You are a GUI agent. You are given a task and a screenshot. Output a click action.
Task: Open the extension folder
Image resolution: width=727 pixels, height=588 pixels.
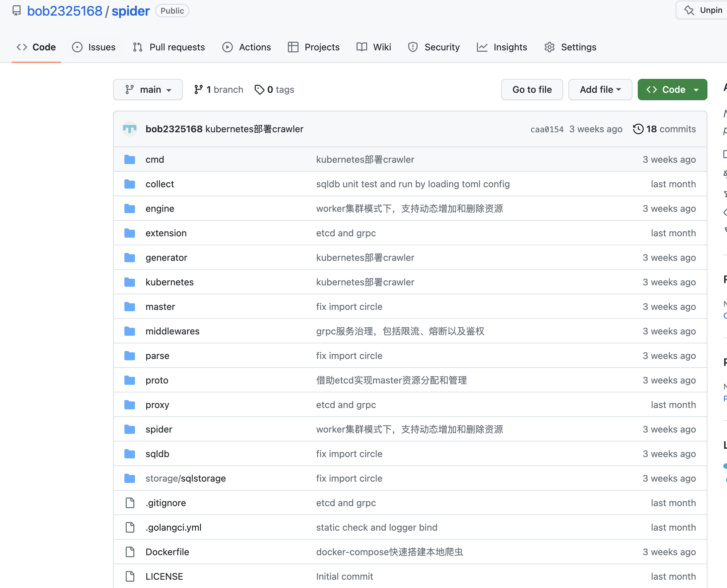(x=166, y=233)
